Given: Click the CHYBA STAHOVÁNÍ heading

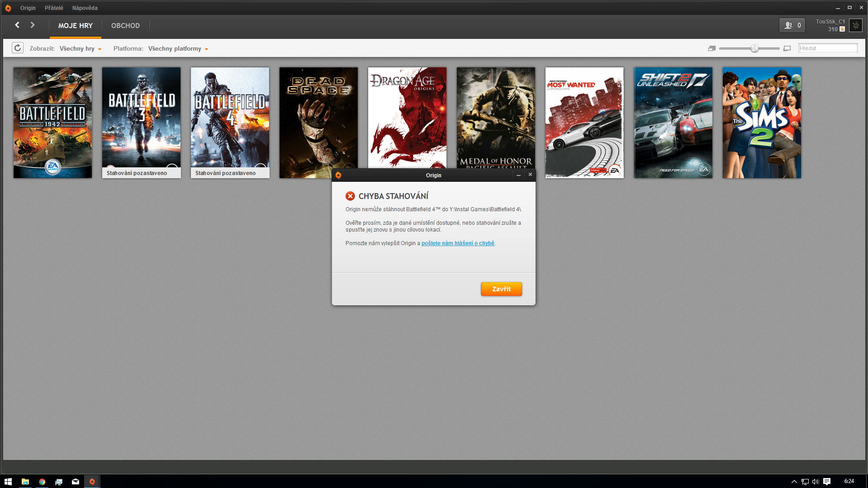Looking at the screenshot, I should pos(394,196).
